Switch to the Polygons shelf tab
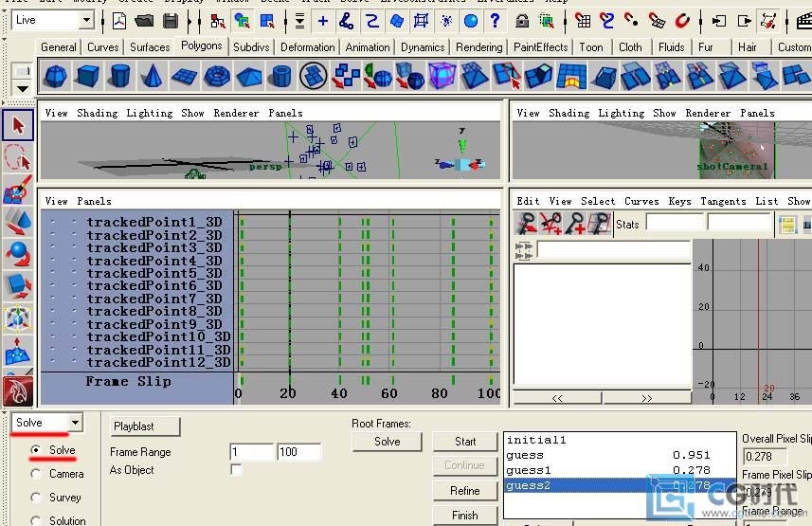 coord(202,46)
